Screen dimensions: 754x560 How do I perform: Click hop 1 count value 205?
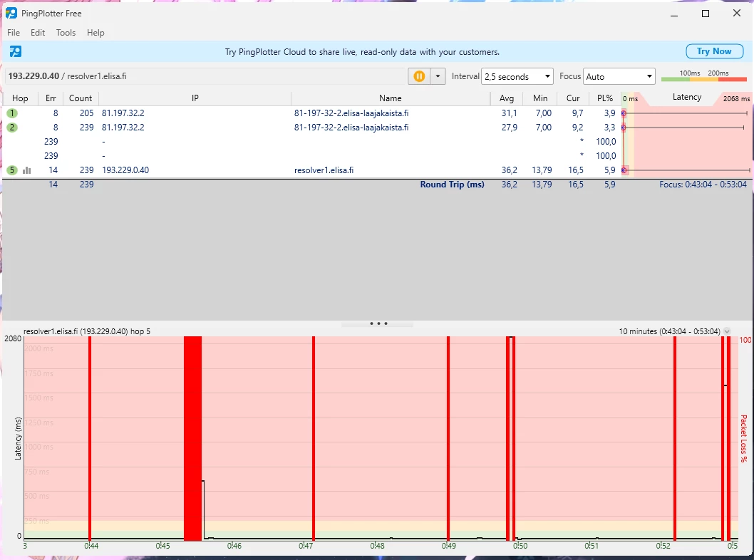[x=86, y=113]
